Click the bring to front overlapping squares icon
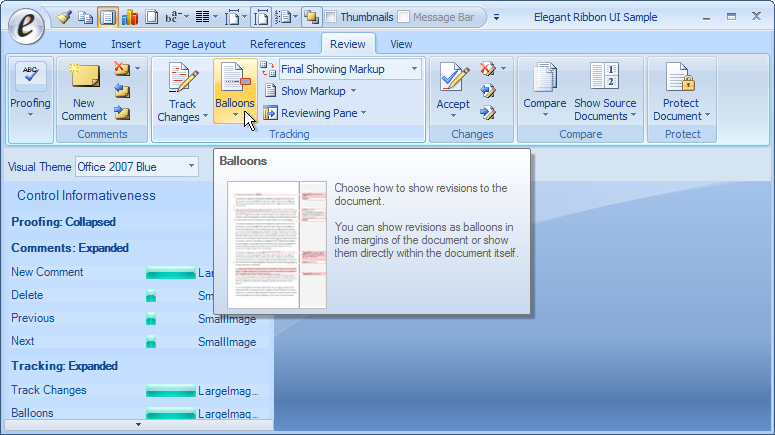 (311, 17)
